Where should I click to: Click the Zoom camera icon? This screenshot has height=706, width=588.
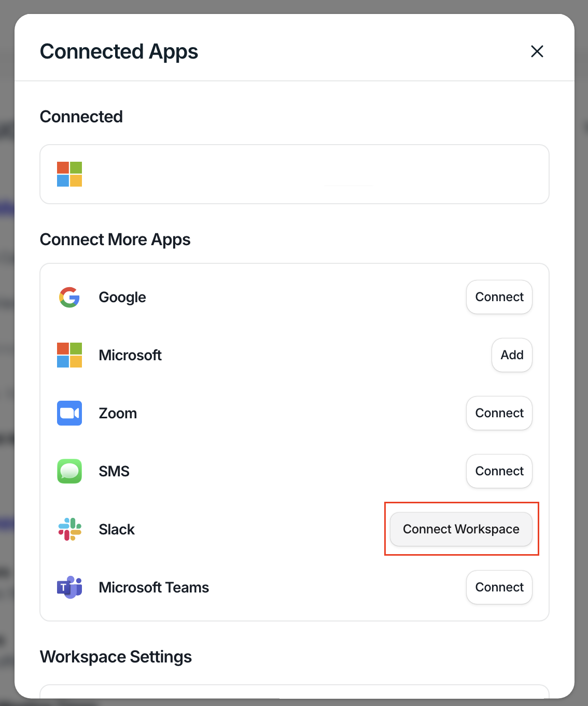(x=69, y=413)
